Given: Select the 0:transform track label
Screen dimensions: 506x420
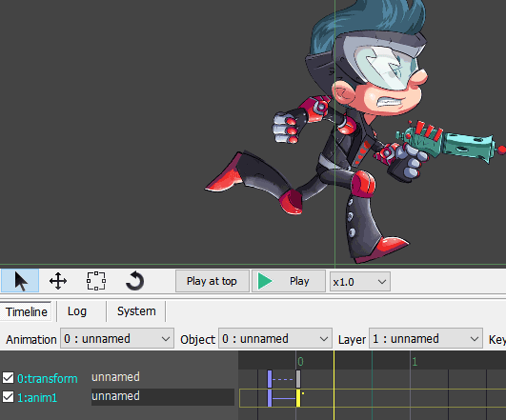Looking at the screenshot, I should pos(48,378).
